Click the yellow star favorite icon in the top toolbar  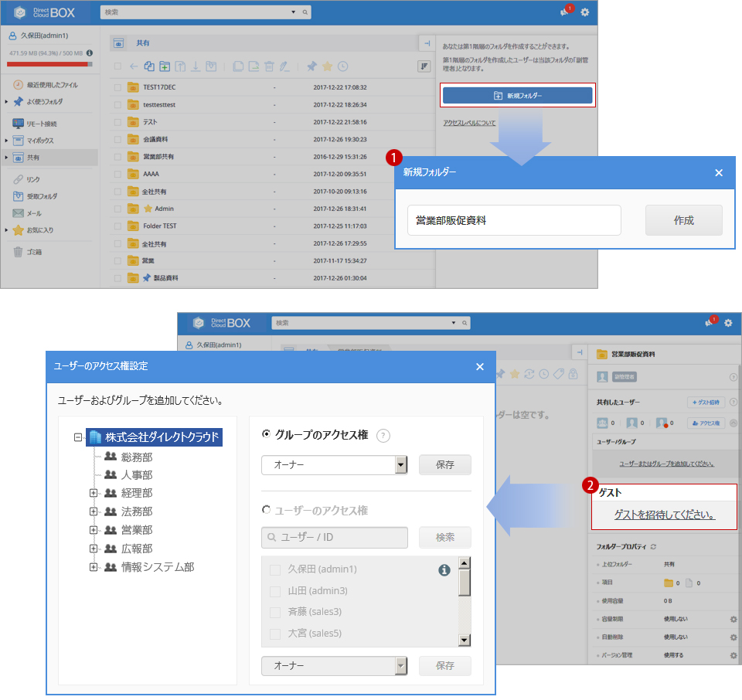tap(327, 66)
